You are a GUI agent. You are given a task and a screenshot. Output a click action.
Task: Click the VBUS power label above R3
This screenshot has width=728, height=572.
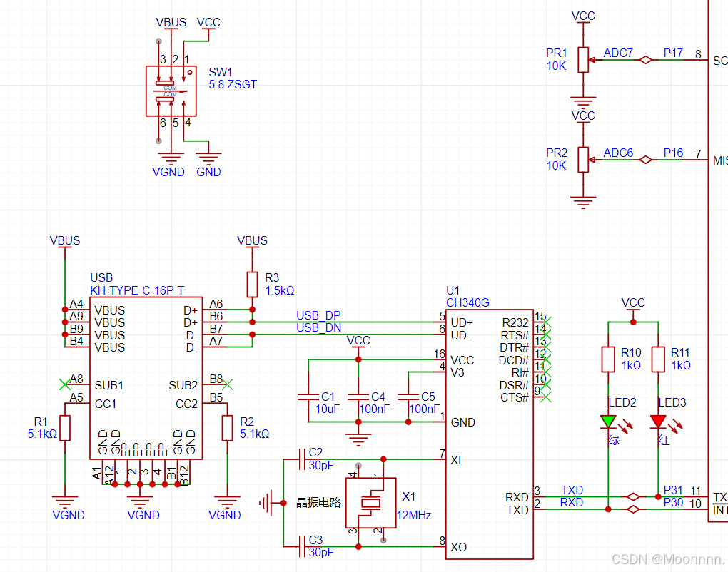252,241
